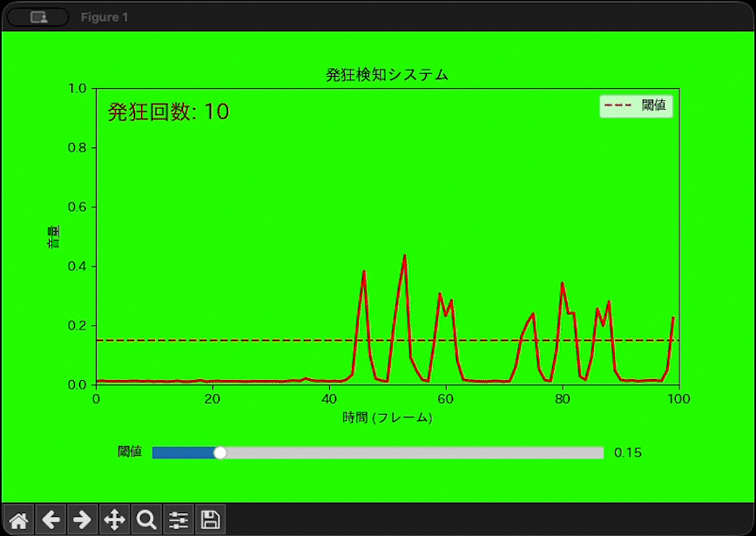Go back to previous view arrow
The image size is (756, 536).
click(x=51, y=519)
